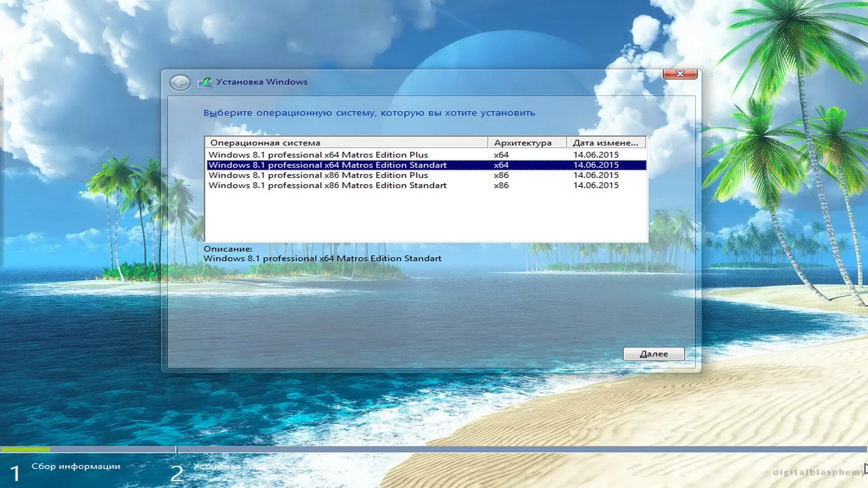Select Windows 8.1 professional x86 Matros Edition Plus

(426, 175)
